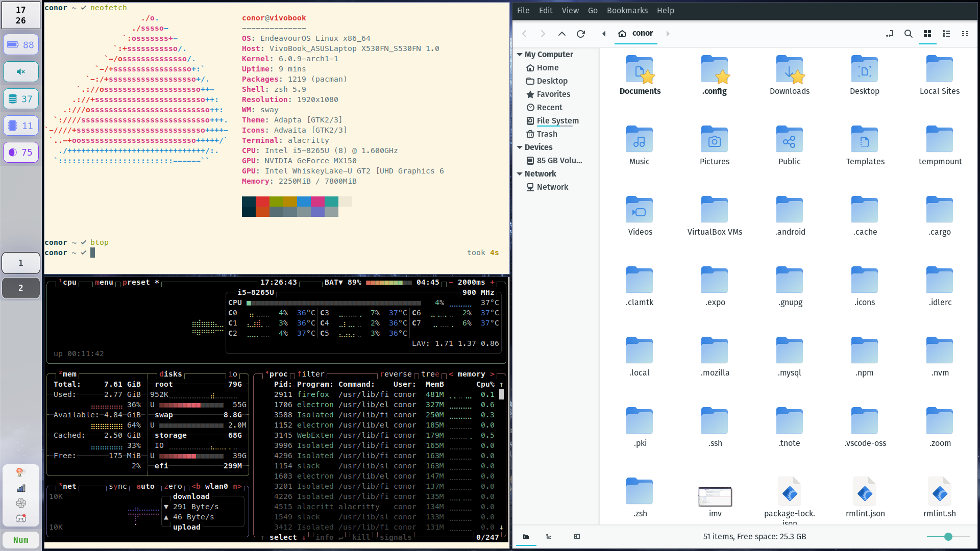
Task: Select File System in sidebar
Action: tap(557, 121)
